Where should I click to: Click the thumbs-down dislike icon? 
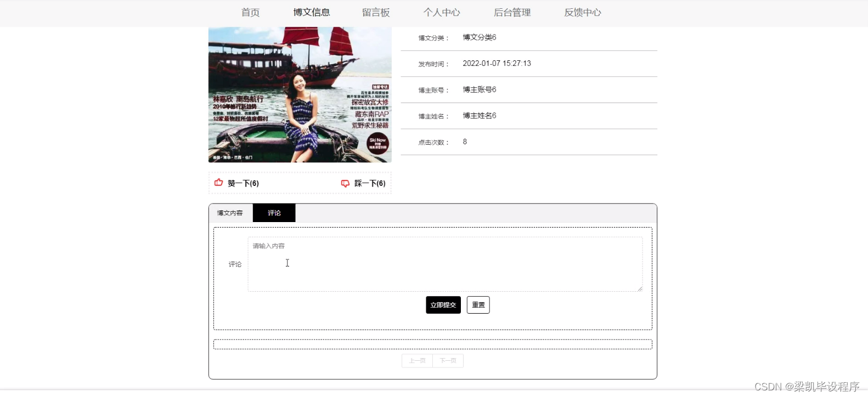point(345,184)
